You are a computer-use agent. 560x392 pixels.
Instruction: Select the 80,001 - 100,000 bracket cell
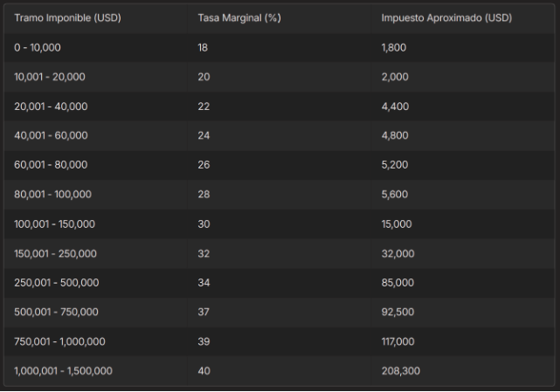click(53, 195)
